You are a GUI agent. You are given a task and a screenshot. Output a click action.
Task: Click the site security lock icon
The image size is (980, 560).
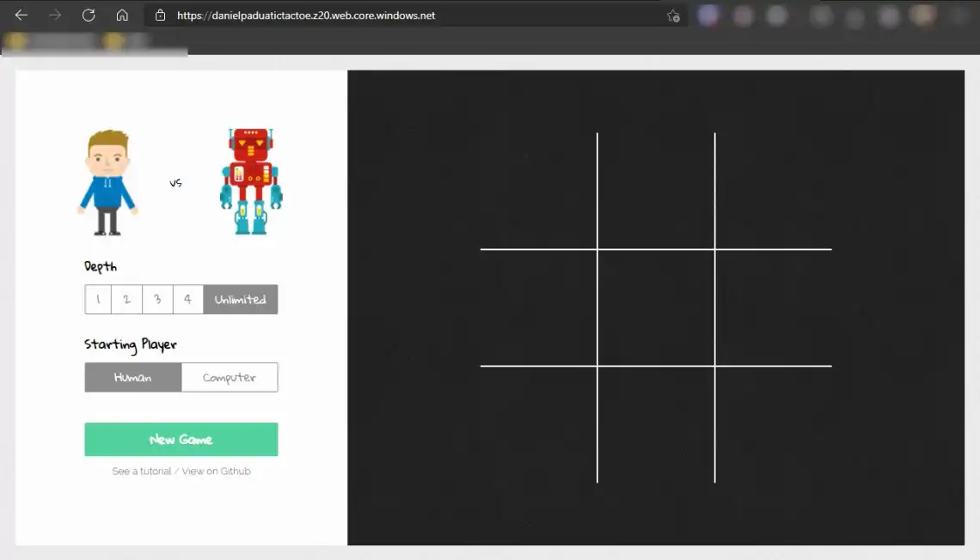coord(158,15)
